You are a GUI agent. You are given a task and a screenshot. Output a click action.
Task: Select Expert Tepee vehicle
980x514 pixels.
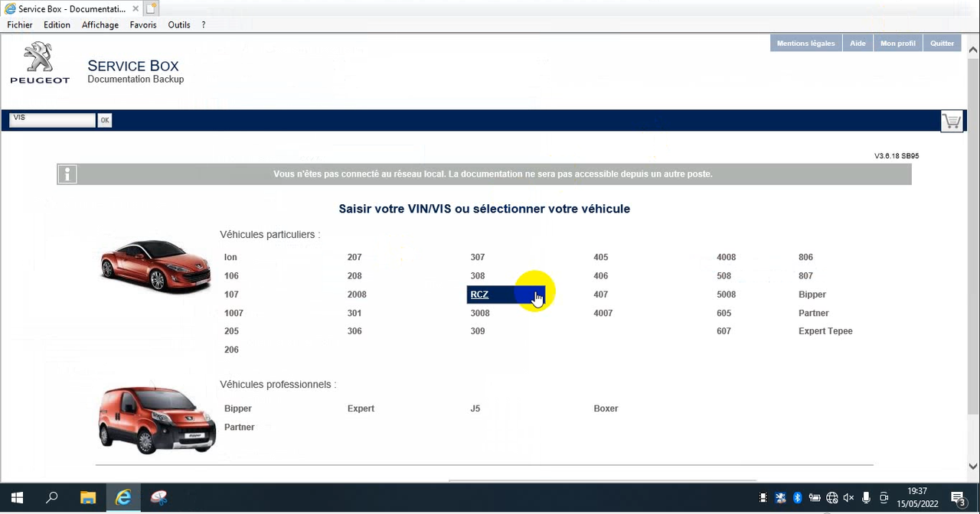(825, 331)
